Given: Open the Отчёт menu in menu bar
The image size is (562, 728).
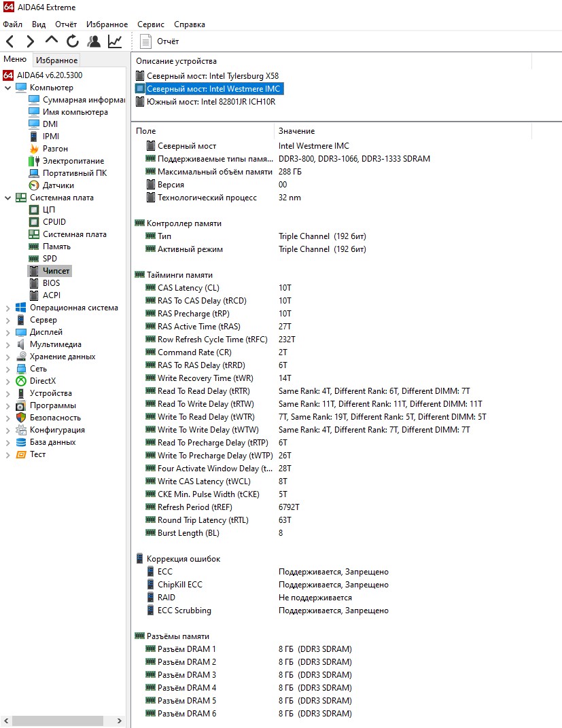Looking at the screenshot, I should 66,24.
